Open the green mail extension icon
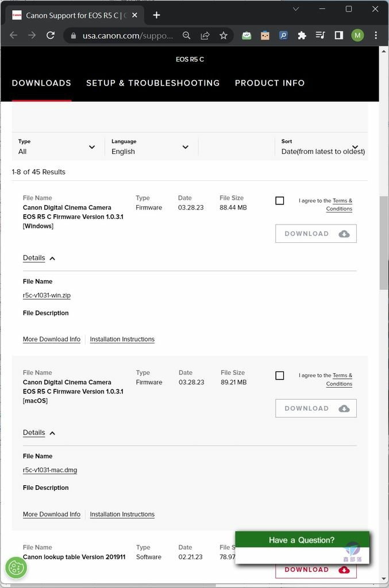 pyautogui.click(x=247, y=35)
